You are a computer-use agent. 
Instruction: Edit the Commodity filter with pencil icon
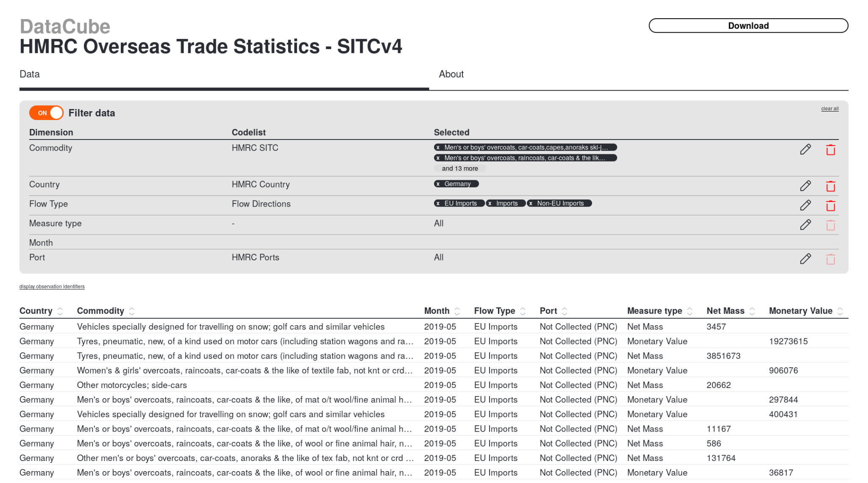click(805, 150)
